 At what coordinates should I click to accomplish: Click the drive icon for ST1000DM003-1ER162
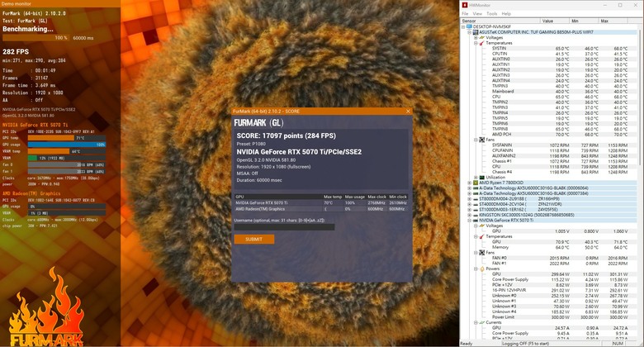coord(476,209)
